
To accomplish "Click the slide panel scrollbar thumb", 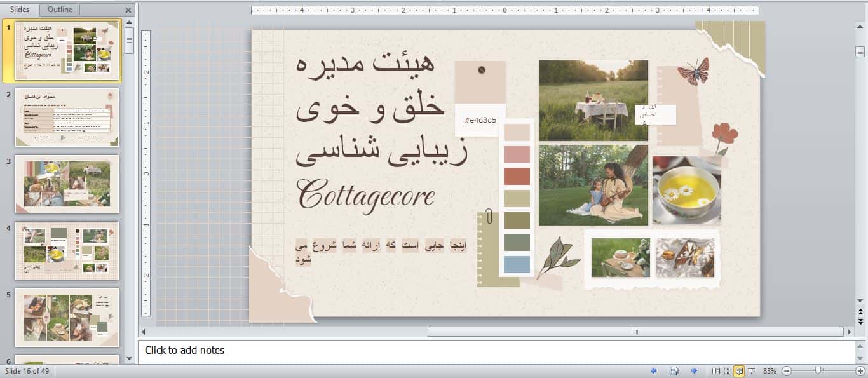I will (130, 41).
